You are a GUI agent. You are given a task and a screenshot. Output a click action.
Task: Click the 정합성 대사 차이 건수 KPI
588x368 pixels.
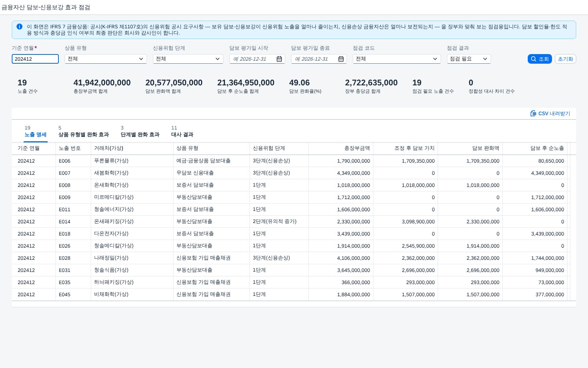[x=491, y=86]
